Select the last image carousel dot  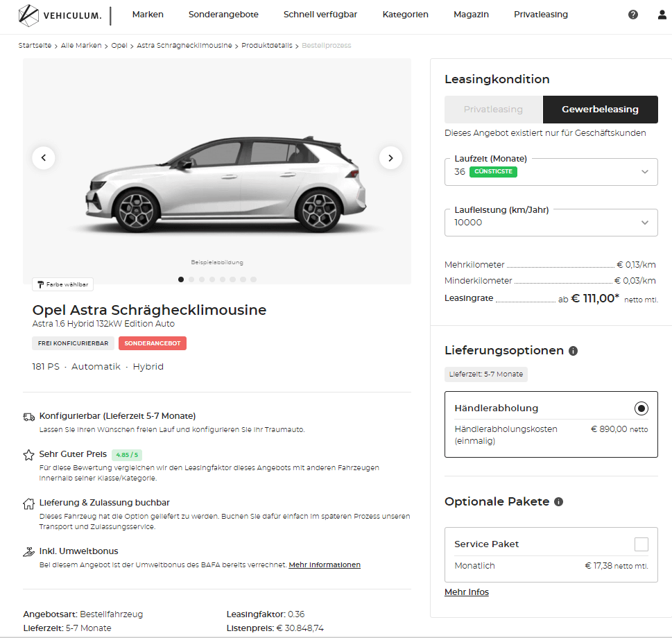click(x=253, y=279)
